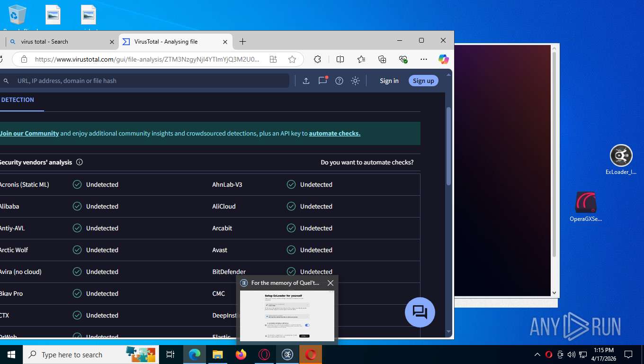The image size is (644, 364).
Task: Open Edge Browser essentials heart icon
Action: tap(403, 59)
